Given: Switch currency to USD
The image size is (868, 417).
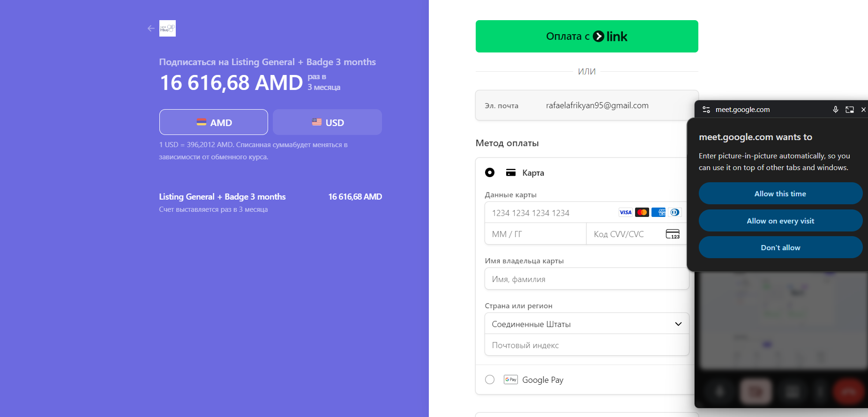Looking at the screenshot, I should coord(327,122).
